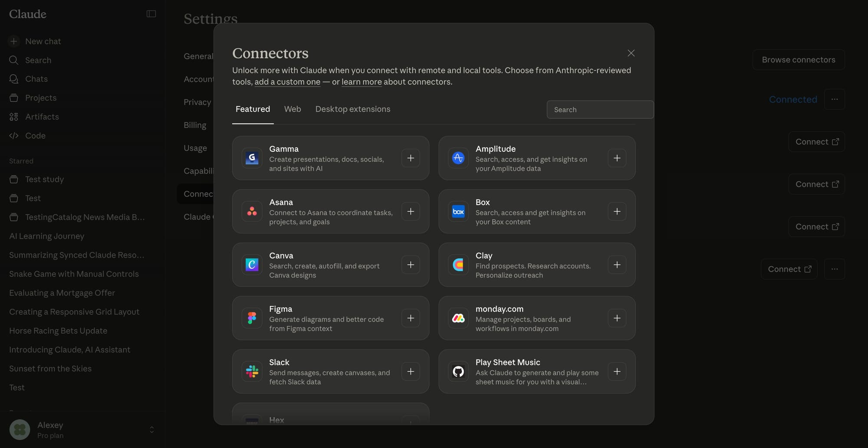
Task: Click the Figma connector icon
Action: tap(252, 318)
